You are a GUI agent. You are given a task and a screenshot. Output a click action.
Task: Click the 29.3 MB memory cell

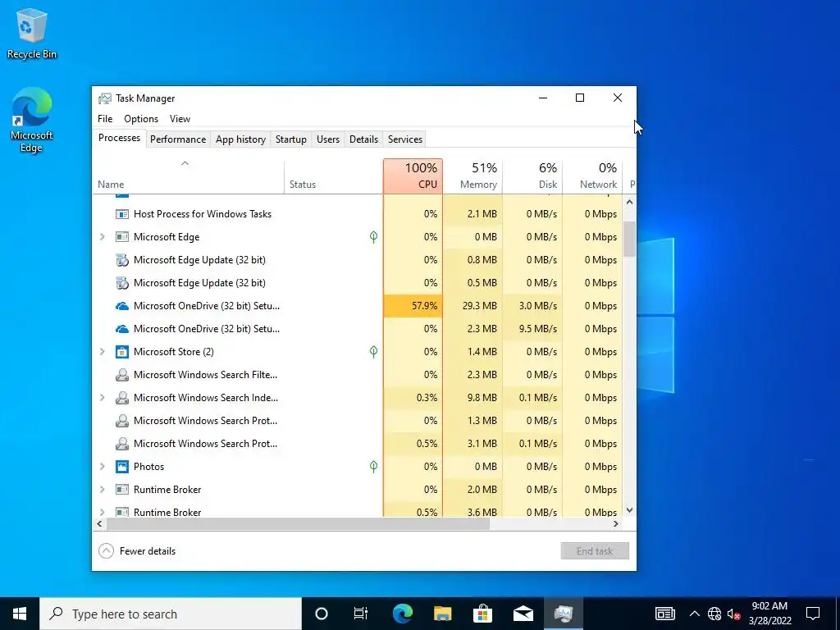473,306
